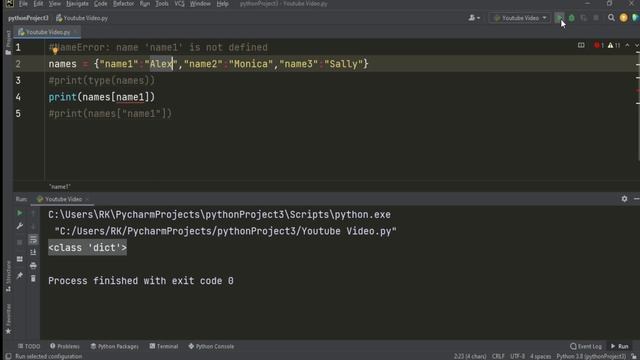The image size is (640, 360).
Task: Run the Youtube Video configuration from toolbar
Action: click(560, 18)
